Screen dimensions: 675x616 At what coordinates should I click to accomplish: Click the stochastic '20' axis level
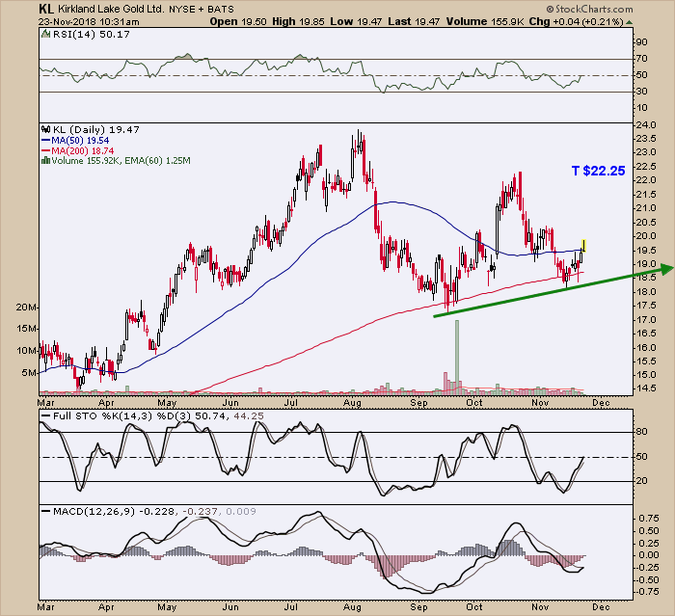[642, 481]
